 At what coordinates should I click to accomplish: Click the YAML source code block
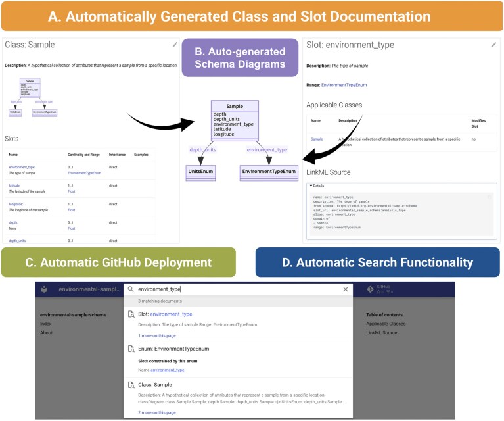(401, 214)
